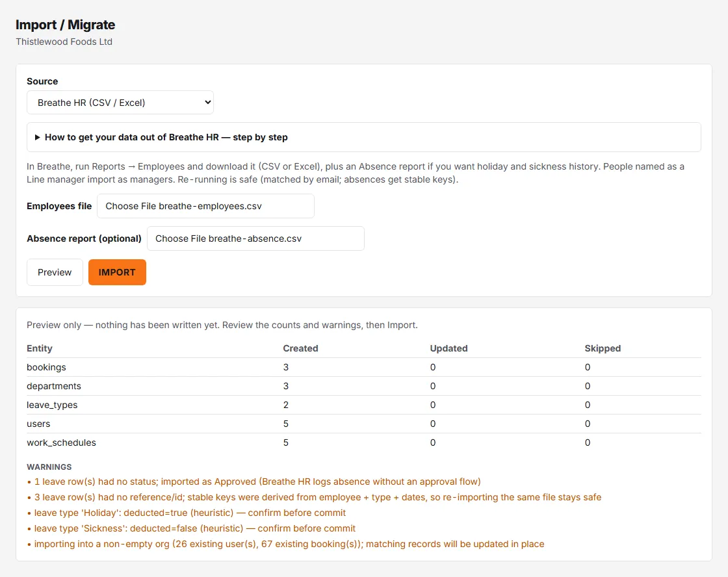The width and height of the screenshot is (728, 577).
Task: Click the 'Preview only — nothing has been written' notice
Action: coord(222,325)
